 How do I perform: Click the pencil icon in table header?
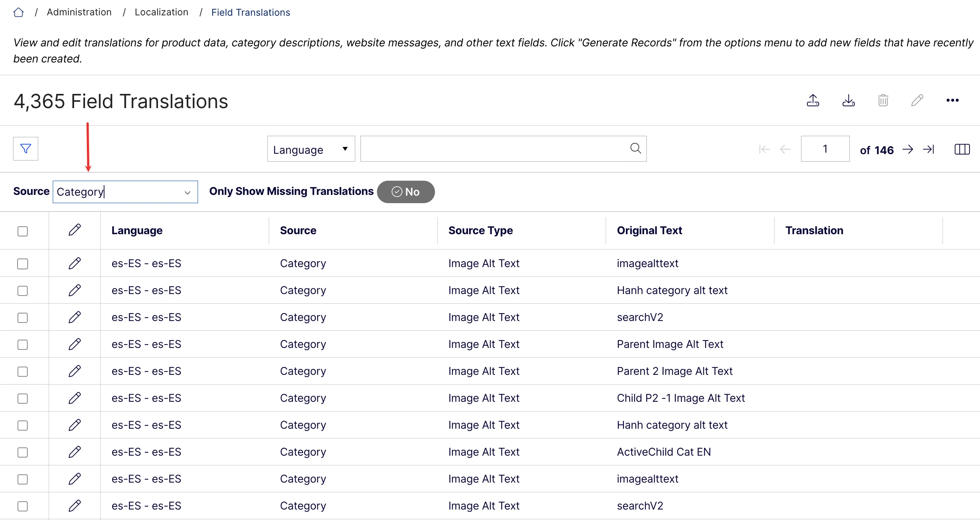point(74,230)
